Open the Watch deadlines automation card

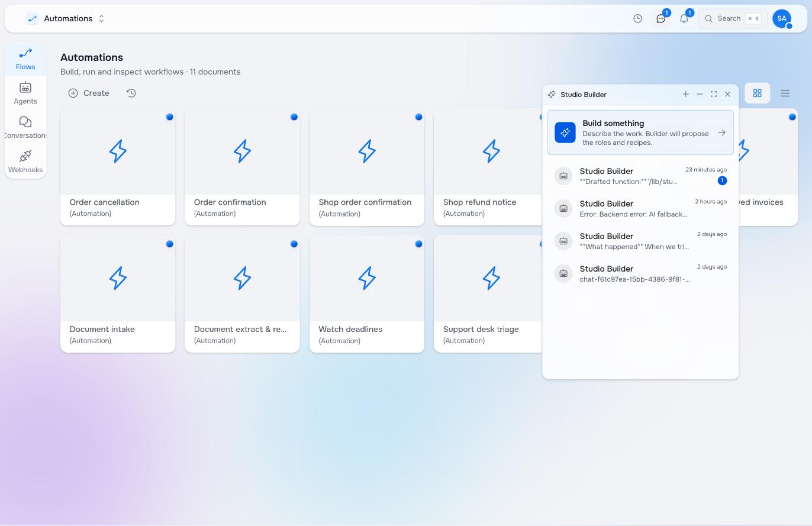coord(367,294)
